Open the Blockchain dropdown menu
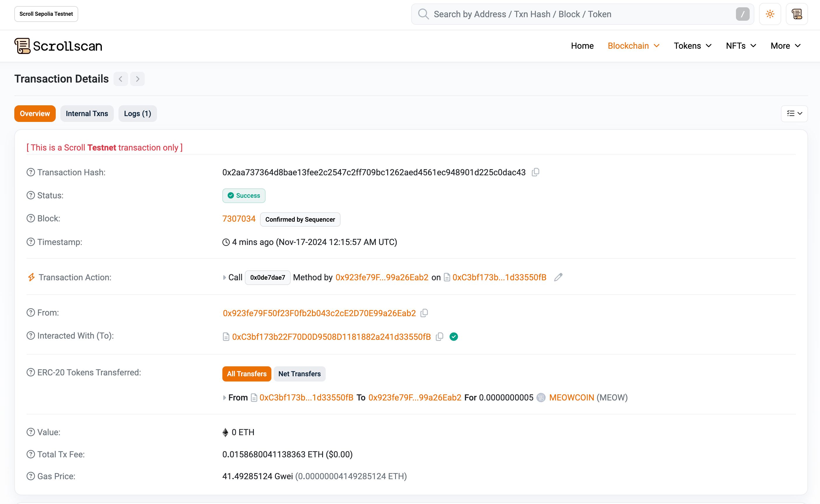Screen dimensions: 820x504 (634, 46)
